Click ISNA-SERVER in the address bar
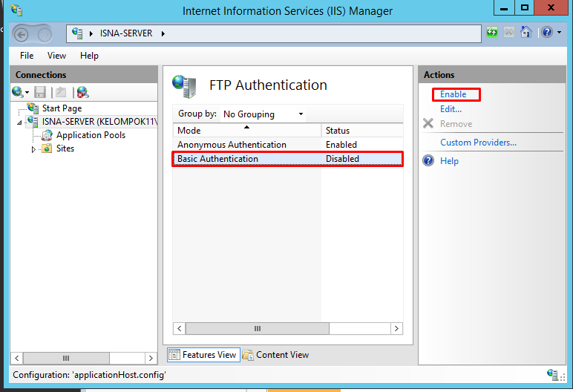This screenshot has height=392, width=573. coord(126,33)
